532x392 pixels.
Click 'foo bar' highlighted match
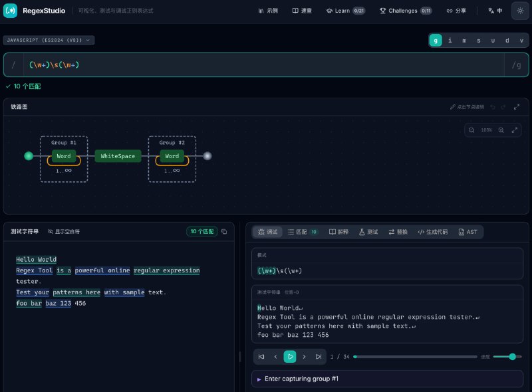click(29, 303)
